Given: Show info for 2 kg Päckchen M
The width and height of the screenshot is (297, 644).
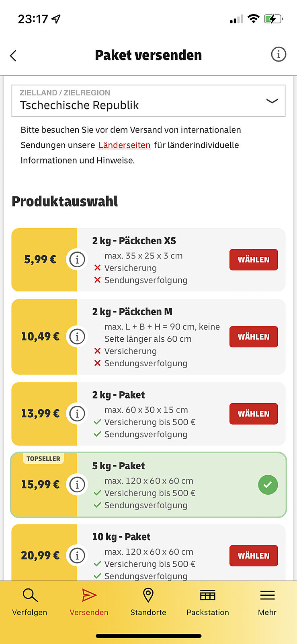Looking at the screenshot, I should tap(77, 336).
